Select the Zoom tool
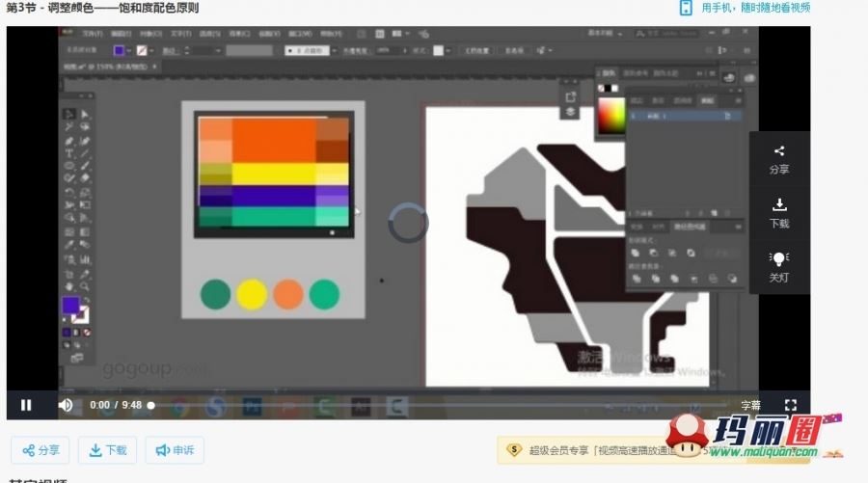The height and width of the screenshot is (483, 868). point(85,286)
